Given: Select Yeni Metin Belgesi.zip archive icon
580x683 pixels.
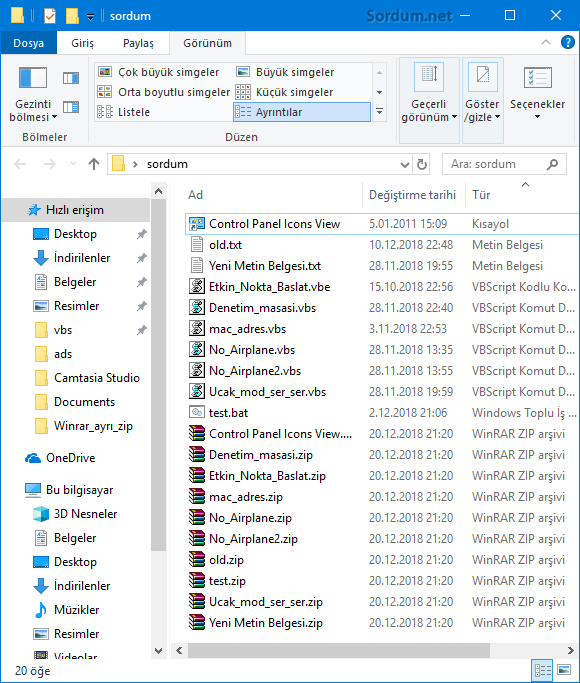Looking at the screenshot, I should (197, 622).
